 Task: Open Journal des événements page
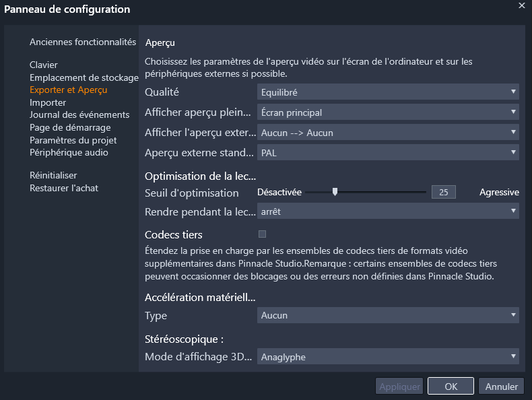79,115
